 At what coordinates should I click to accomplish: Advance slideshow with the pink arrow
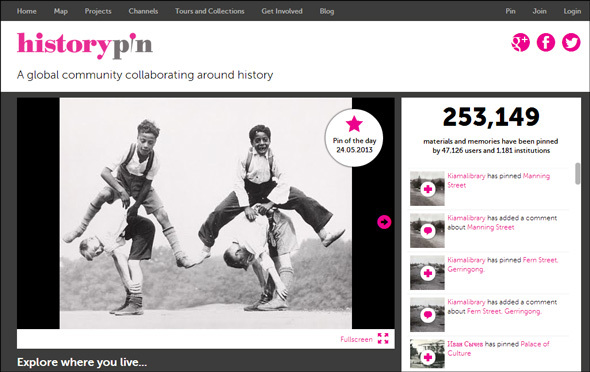(x=384, y=222)
